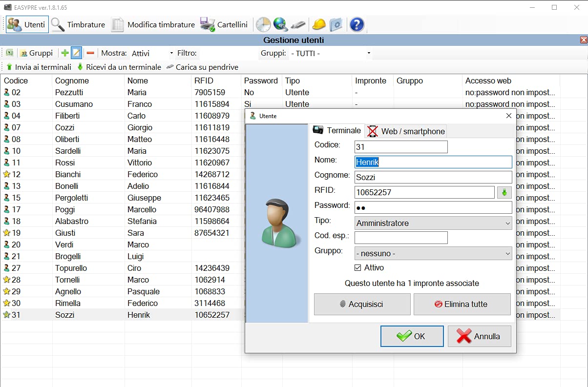Viewport: 588px width, 387px height.
Task: Click the name Stefania in the table
Action: 142,221
